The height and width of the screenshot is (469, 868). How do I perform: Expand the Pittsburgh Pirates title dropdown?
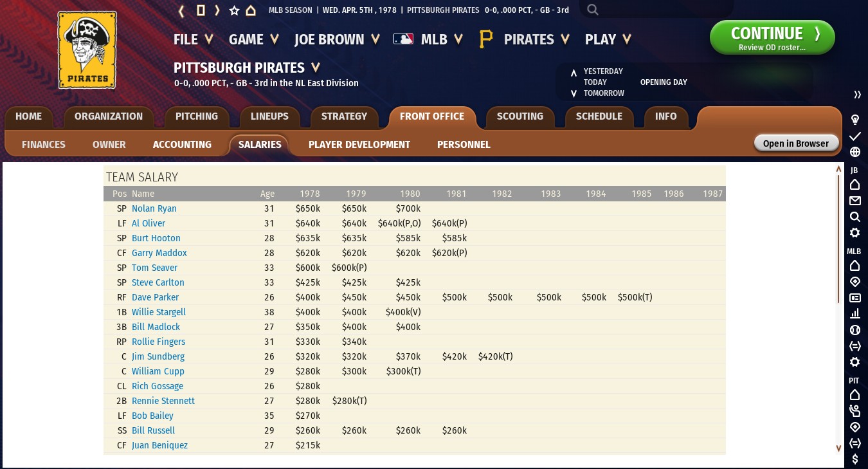pos(316,68)
